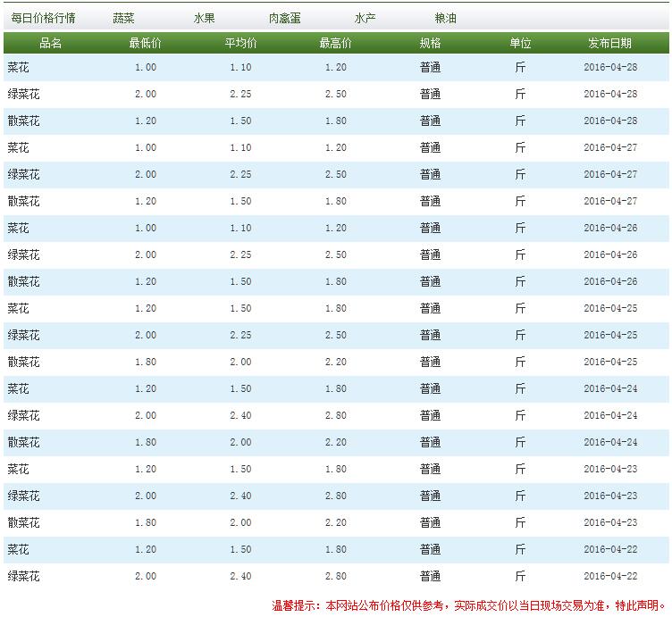Select 菜花 name in the 2016-04-25 row

pyautogui.click(x=19, y=308)
